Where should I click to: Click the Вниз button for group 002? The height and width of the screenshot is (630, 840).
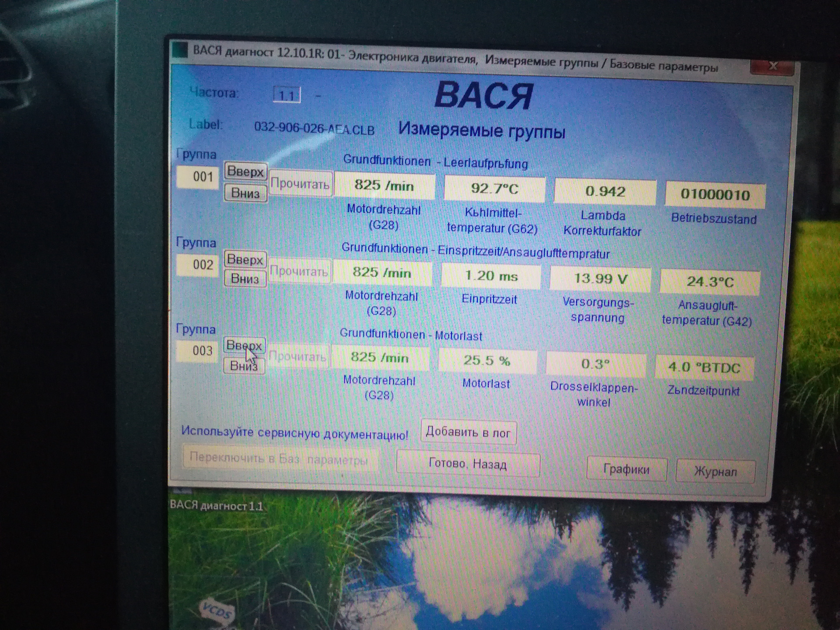tap(245, 279)
